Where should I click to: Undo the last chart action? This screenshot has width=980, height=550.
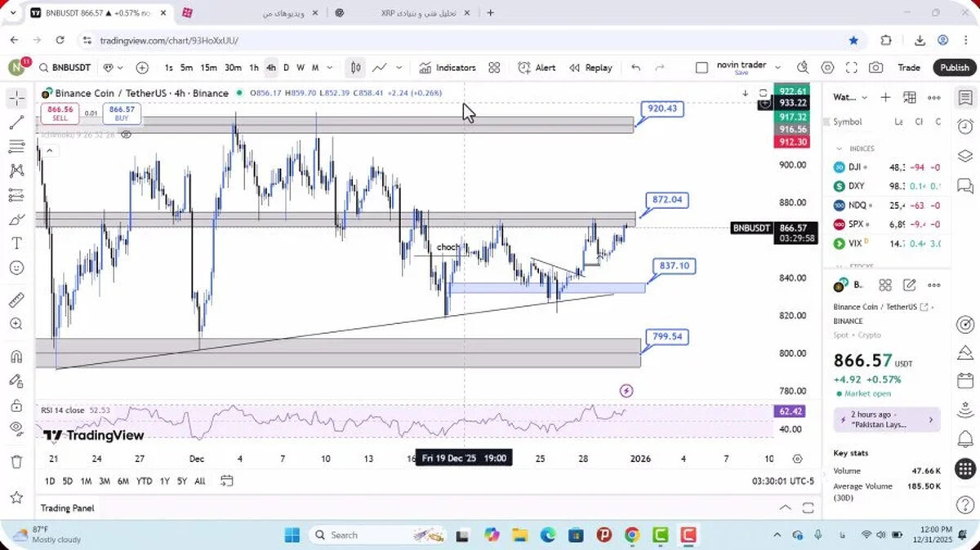pyautogui.click(x=636, y=68)
